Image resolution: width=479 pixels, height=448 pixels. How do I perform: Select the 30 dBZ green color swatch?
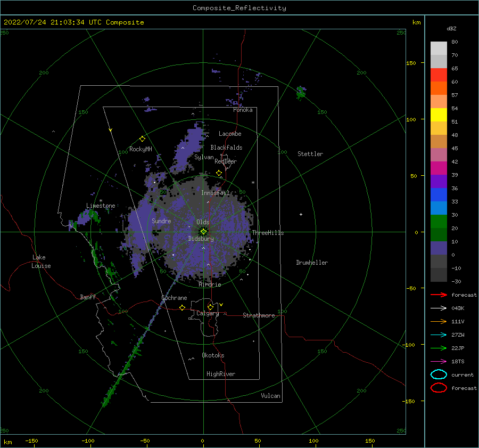coord(439,222)
